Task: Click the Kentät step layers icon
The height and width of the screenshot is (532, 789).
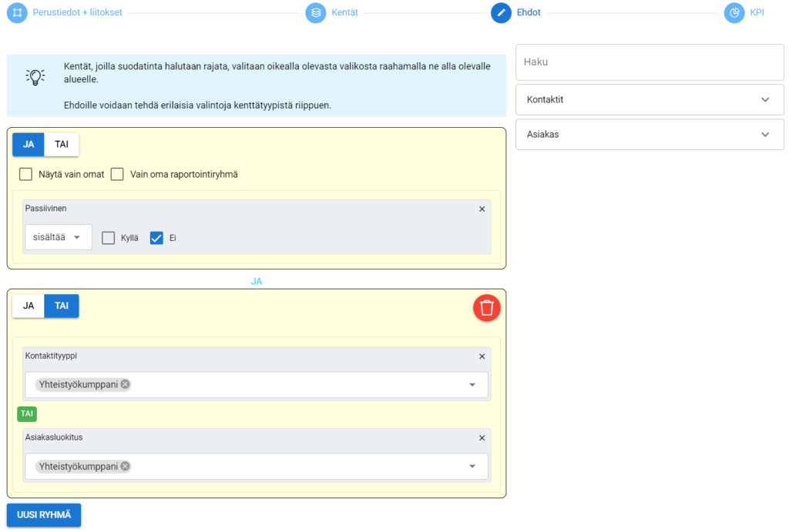Action: 316,12
